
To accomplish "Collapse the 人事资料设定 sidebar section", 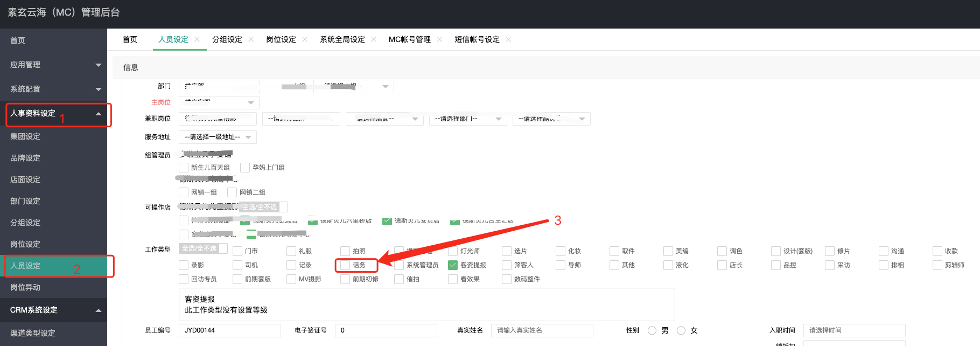I will [x=98, y=114].
